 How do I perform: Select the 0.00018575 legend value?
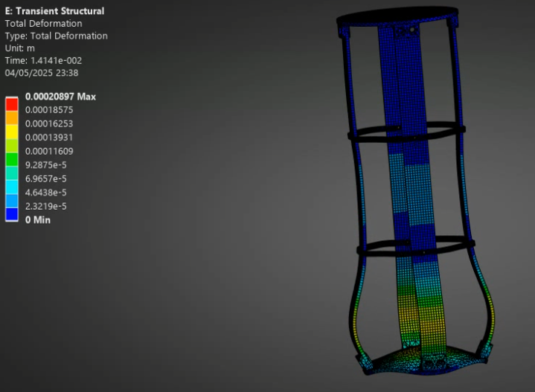pos(49,110)
